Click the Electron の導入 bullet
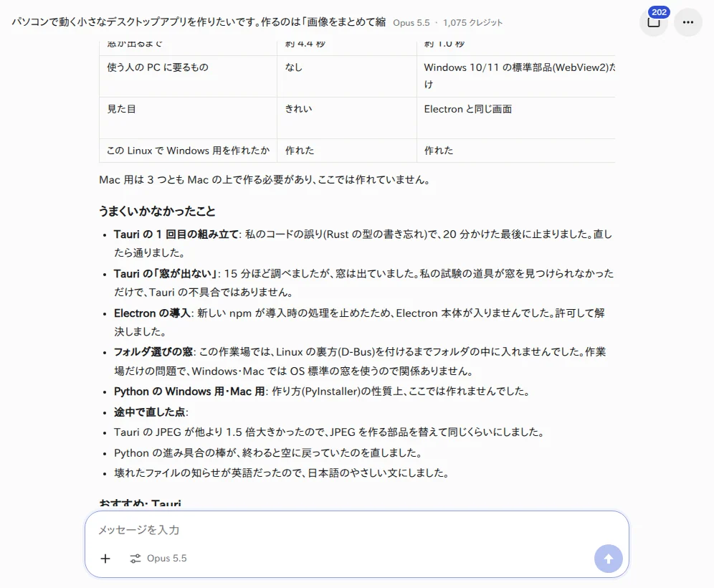The width and height of the screenshot is (714, 588). pos(359,322)
